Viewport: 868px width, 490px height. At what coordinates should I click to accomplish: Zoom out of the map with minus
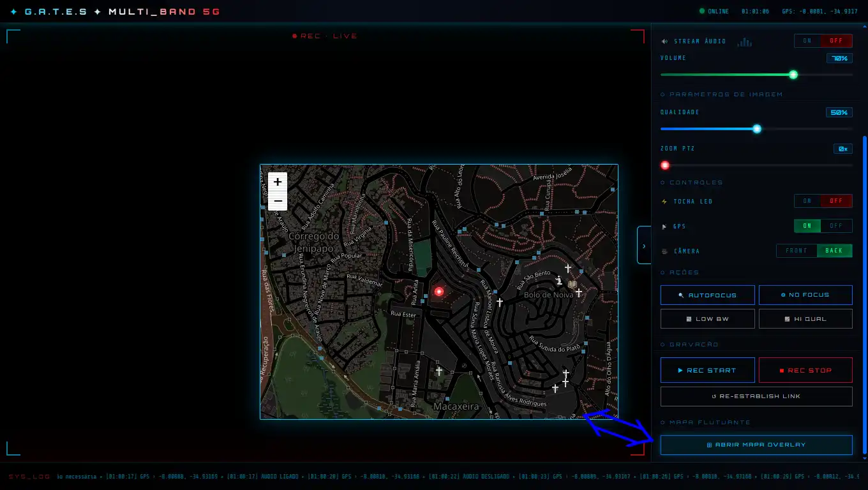[278, 201]
